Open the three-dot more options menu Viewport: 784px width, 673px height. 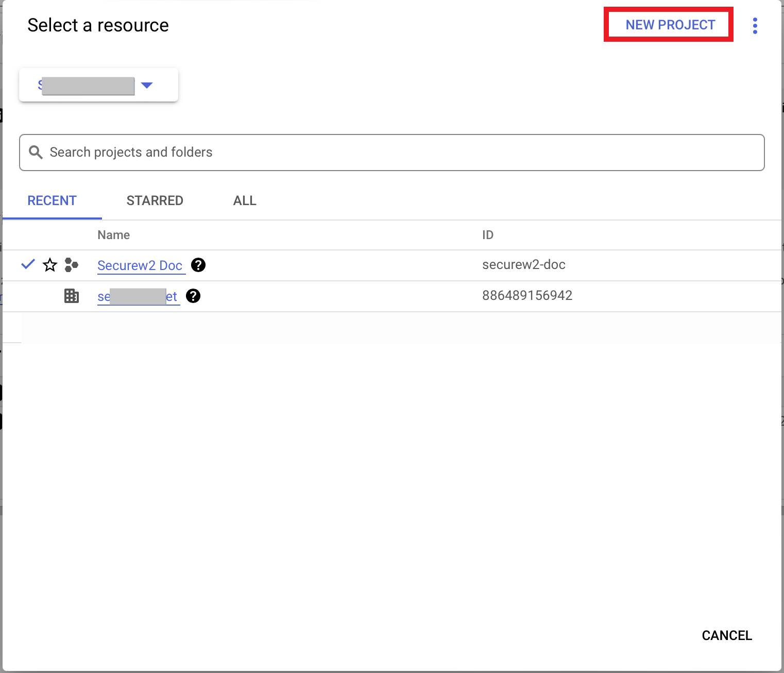click(x=755, y=25)
